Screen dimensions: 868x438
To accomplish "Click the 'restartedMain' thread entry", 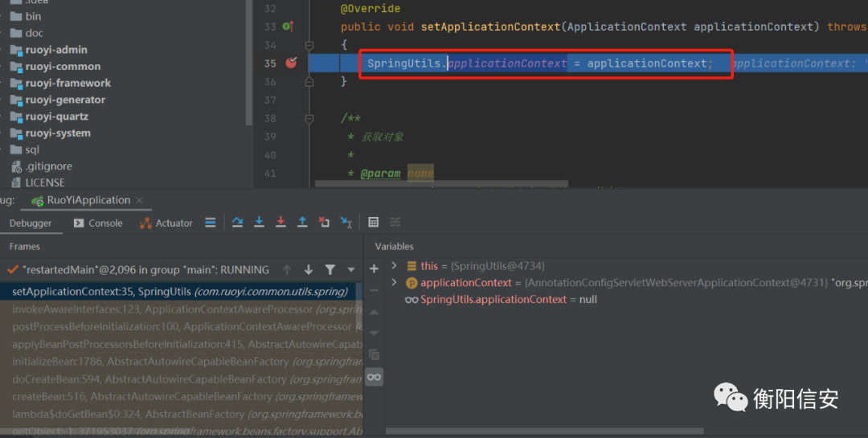I will pos(145,270).
